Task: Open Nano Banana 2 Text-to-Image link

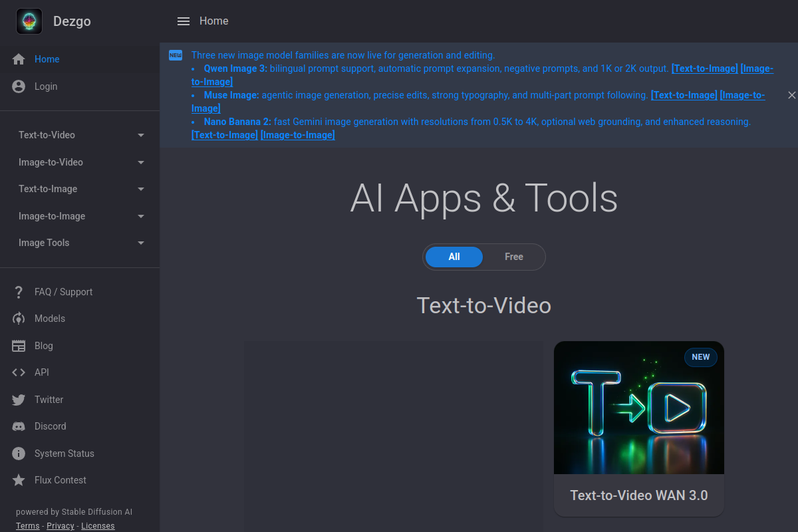Action: click(224, 135)
